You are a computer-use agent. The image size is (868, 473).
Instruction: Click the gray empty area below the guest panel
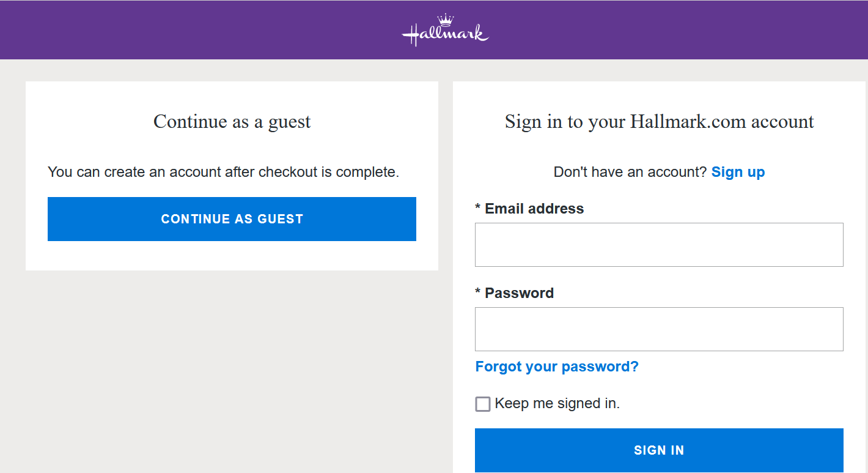click(x=232, y=367)
